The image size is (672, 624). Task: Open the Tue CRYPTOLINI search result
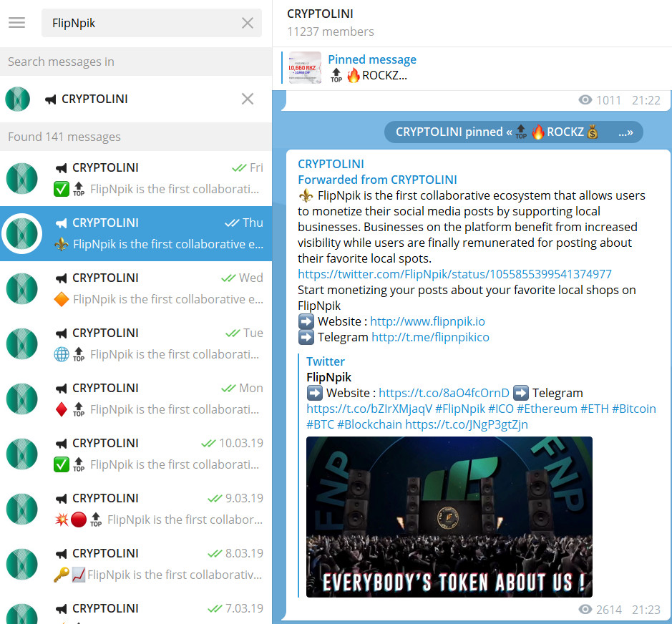coord(136,343)
